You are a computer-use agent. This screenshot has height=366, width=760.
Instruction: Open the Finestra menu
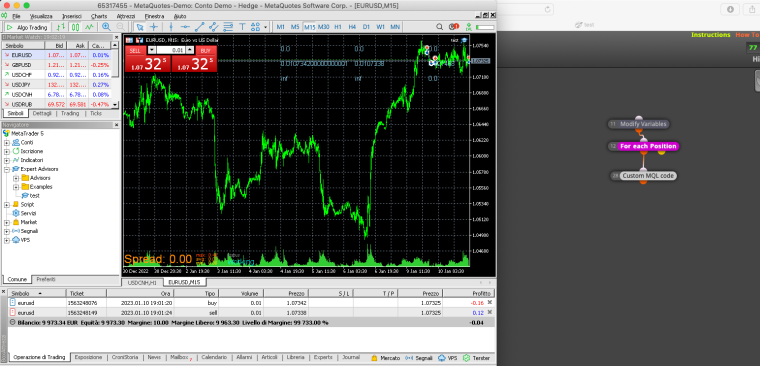coord(154,16)
